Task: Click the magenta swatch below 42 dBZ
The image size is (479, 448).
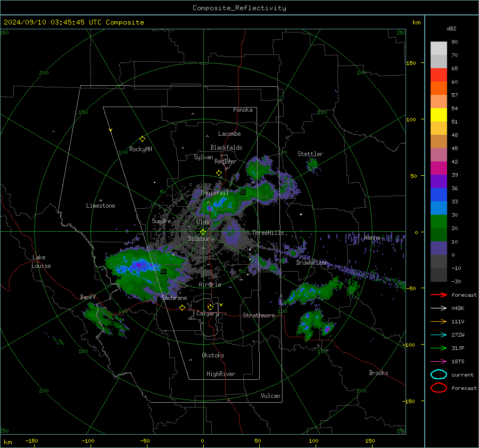Action: click(439, 168)
